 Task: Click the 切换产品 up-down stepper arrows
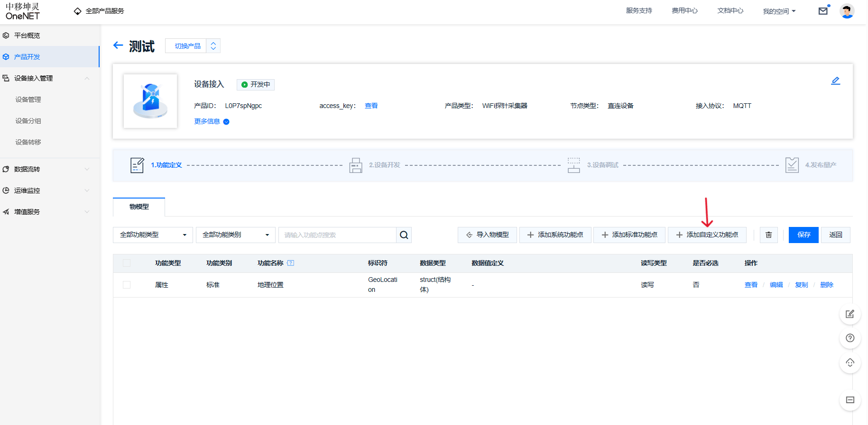tap(213, 46)
